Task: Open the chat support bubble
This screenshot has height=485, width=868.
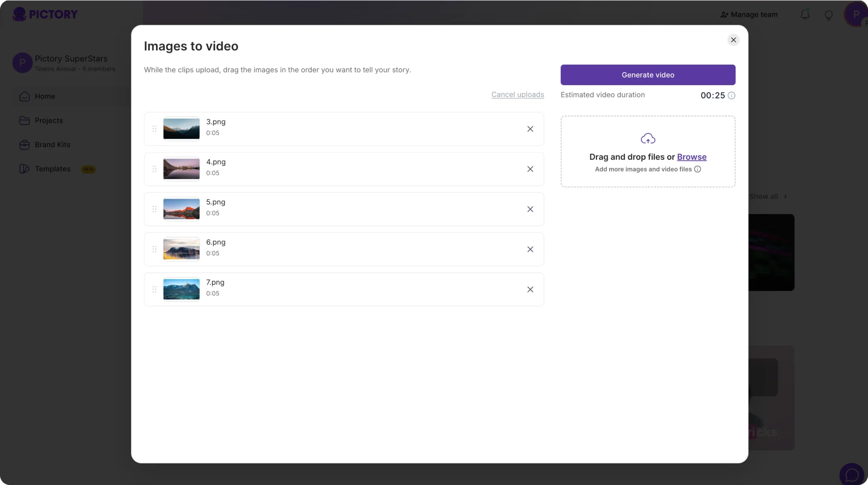Action: 851,474
